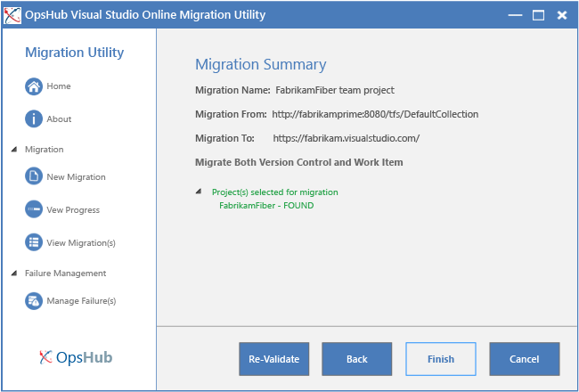
Task: Click Finish to start migration
Action: [x=441, y=359]
